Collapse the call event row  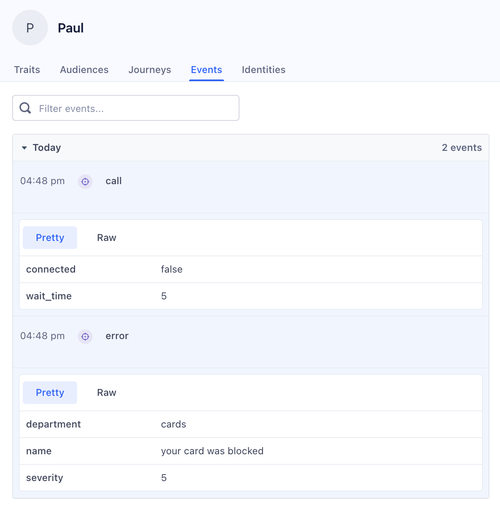pyautogui.click(x=251, y=187)
